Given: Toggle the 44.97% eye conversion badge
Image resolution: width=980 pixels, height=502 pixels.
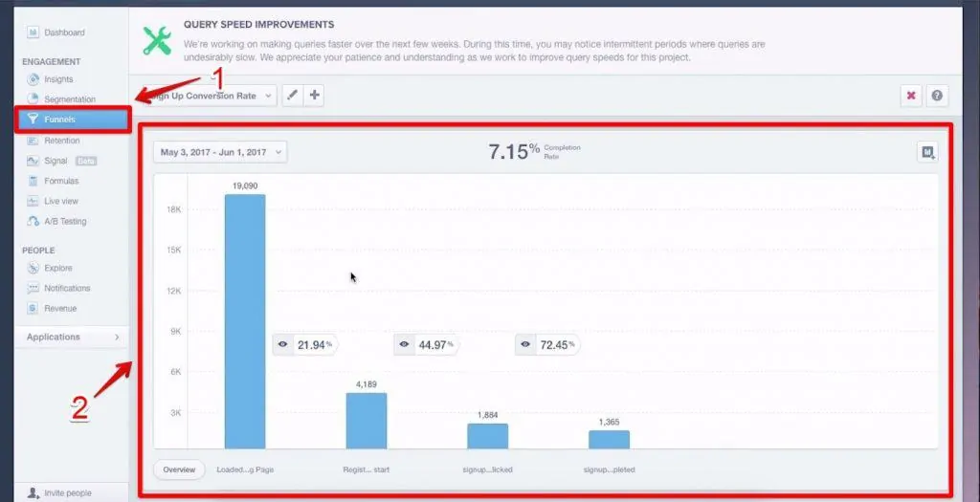Looking at the screenshot, I should [x=426, y=344].
